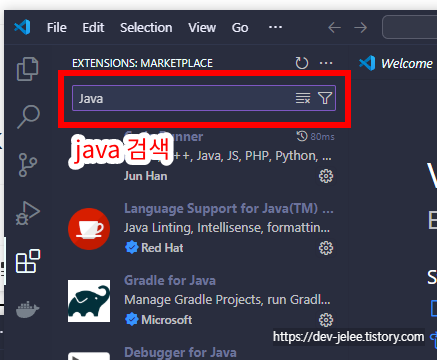Open the Source Control view
437x360 pixels.
click(28, 165)
